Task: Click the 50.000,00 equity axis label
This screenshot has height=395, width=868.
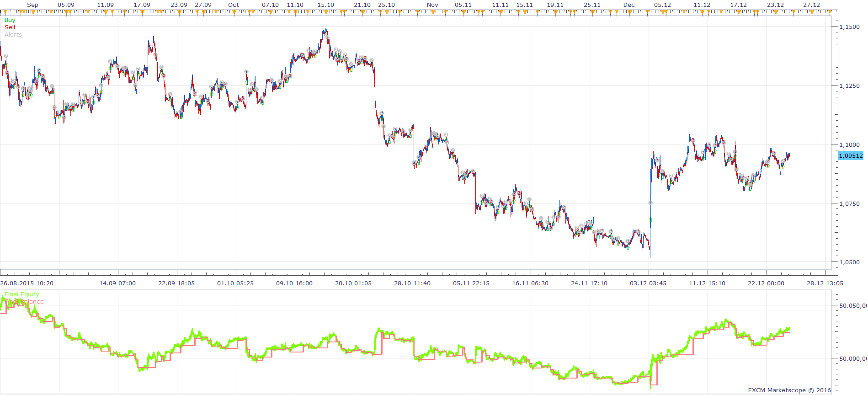Action: 853,359
